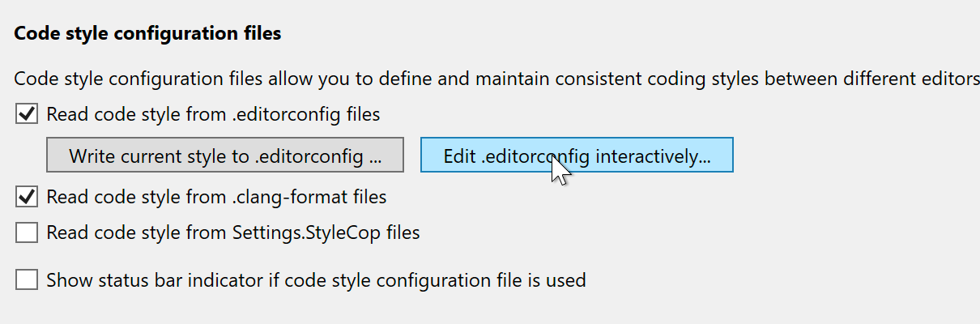Click the Code style configuration files heading
This screenshot has width=980, height=324.
click(148, 34)
